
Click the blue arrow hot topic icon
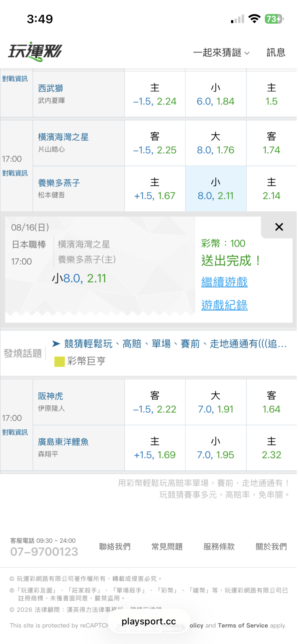click(56, 343)
